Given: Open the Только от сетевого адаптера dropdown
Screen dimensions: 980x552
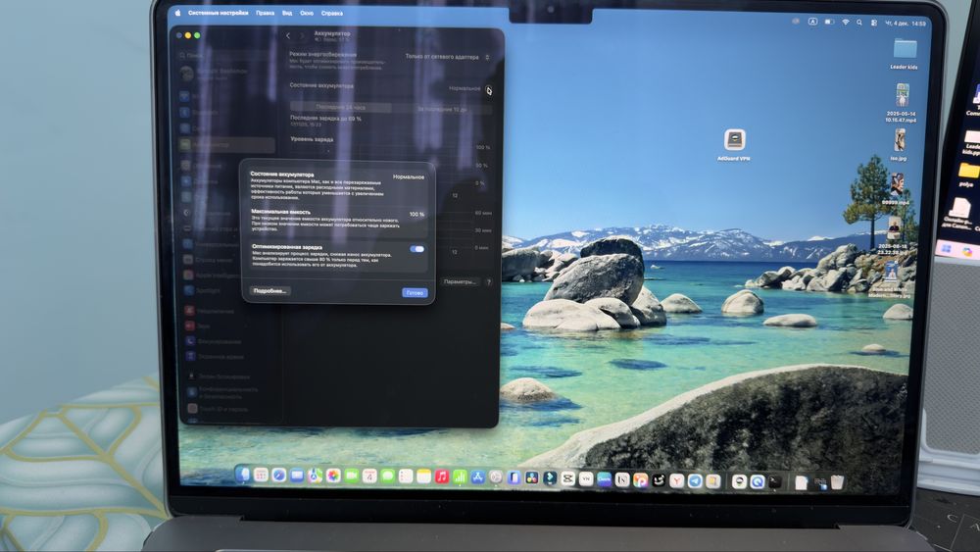Looking at the screenshot, I should pos(447,57).
